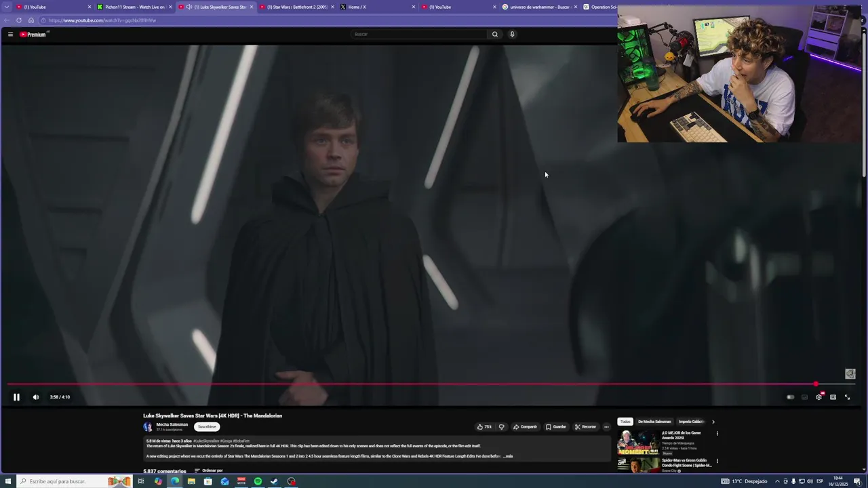Image resolution: width=868 pixels, height=488 pixels.
Task: Open the Compartir share button
Action: tap(525, 427)
